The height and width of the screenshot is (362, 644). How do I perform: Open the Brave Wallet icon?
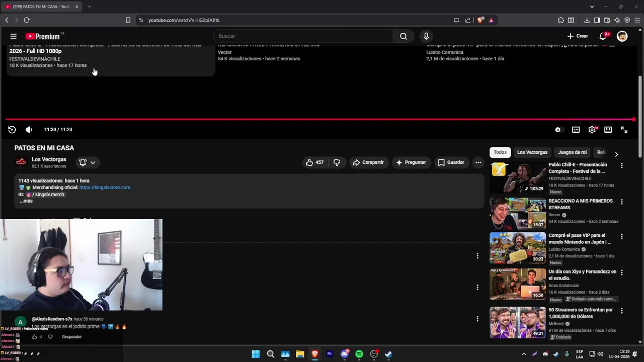607,20
